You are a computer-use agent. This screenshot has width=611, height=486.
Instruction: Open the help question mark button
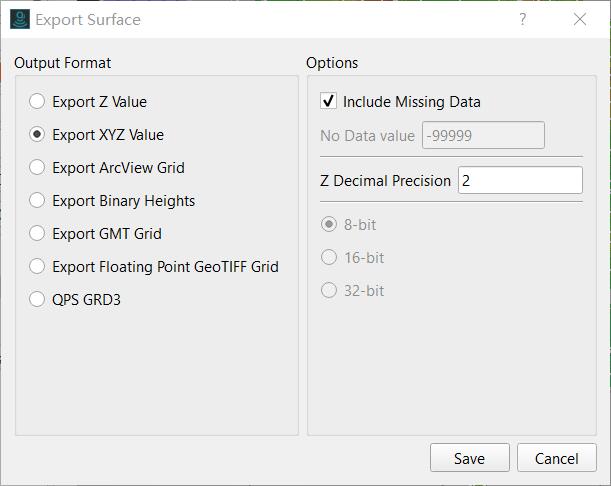pyautogui.click(x=523, y=19)
